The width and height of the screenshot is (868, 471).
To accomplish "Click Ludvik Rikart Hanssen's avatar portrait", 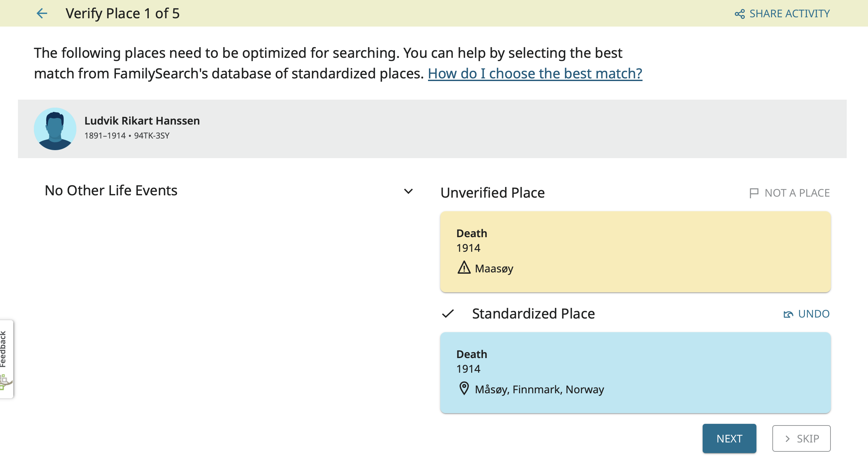I will pos(55,129).
